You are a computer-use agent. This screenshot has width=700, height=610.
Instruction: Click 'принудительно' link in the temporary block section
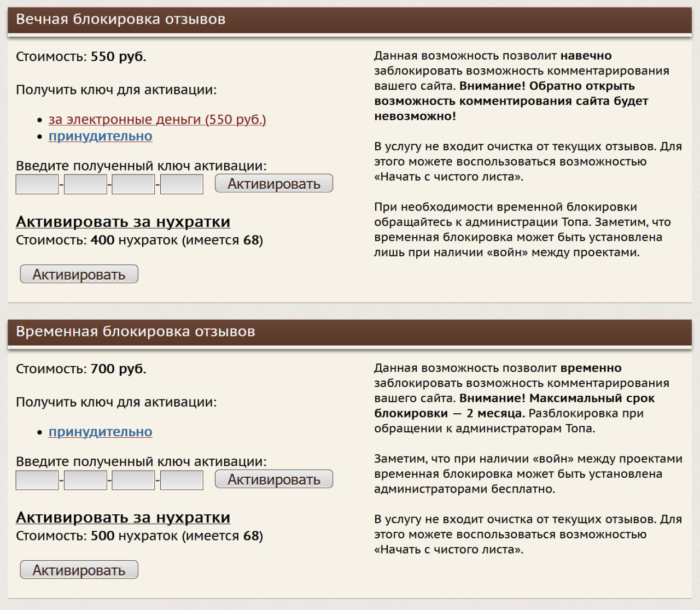click(100, 432)
